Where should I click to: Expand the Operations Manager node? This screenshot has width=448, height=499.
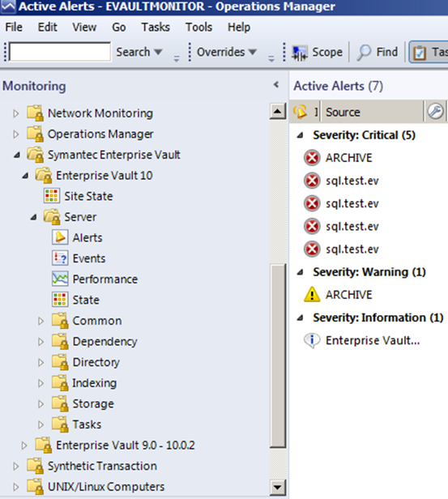click(16, 134)
